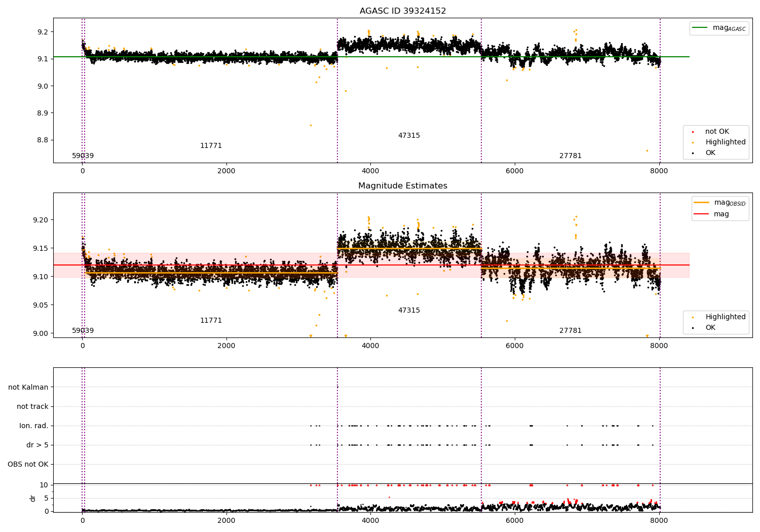Viewport: 760px width, 532px height.
Task: Click the 4000 tick under the top plot
Action: click(x=370, y=171)
